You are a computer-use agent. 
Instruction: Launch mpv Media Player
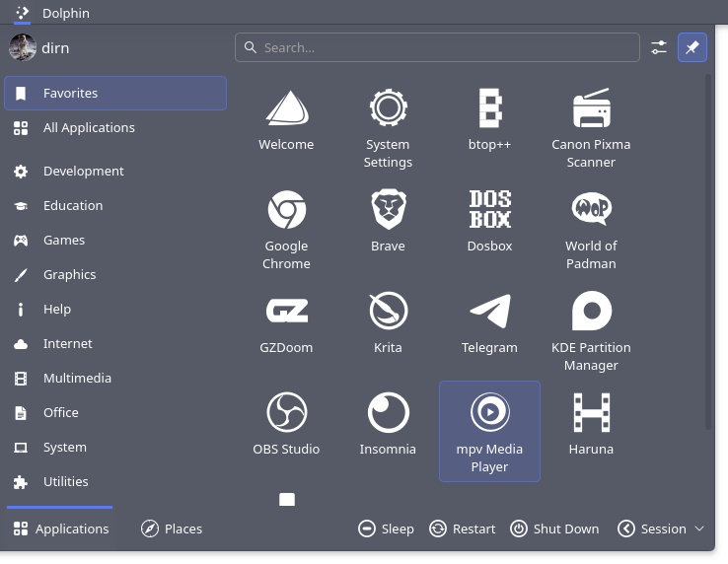tap(489, 430)
